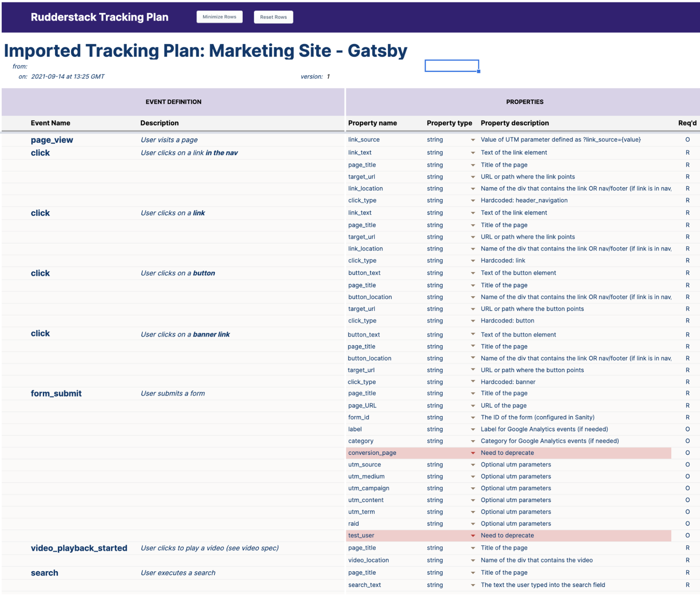Click the Reset Rows button
The height and width of the screenshot is (595, 700).
pos(273,17)
